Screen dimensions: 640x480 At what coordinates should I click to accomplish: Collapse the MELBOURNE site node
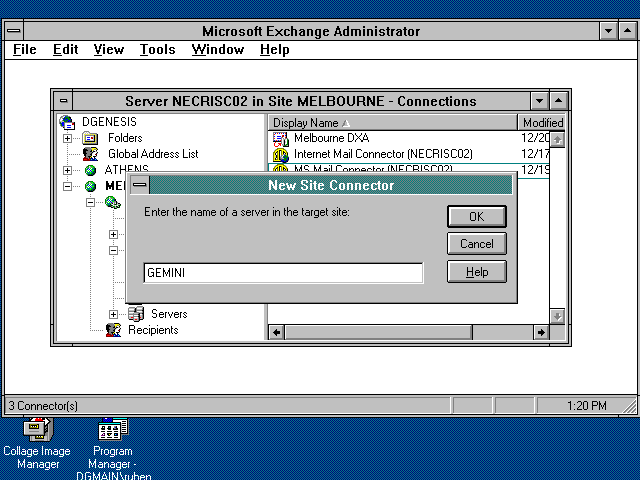click(x=67, y=187)
